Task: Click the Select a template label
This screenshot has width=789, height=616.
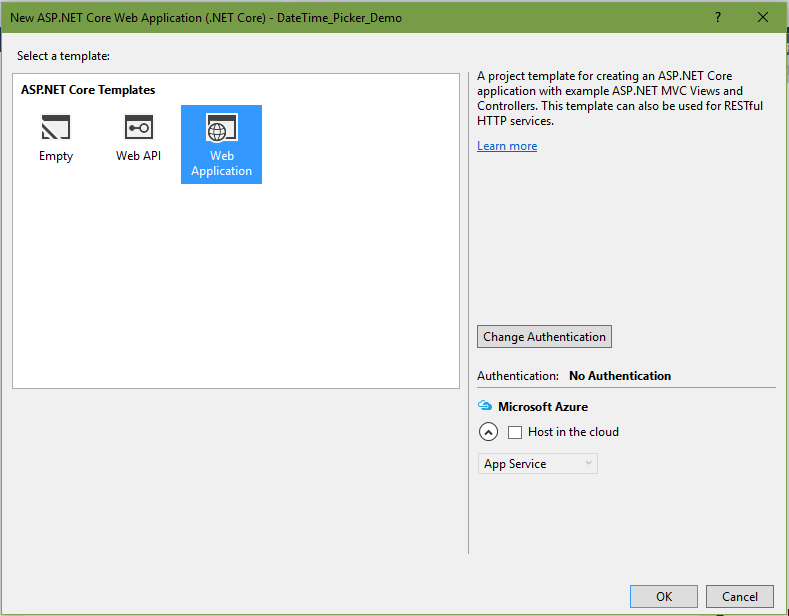Action: coord(63,56)
